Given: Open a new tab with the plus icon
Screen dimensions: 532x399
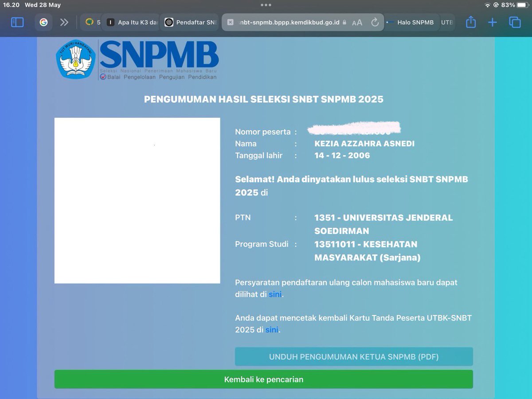Looking at the screenshot, I should [492, 22].
